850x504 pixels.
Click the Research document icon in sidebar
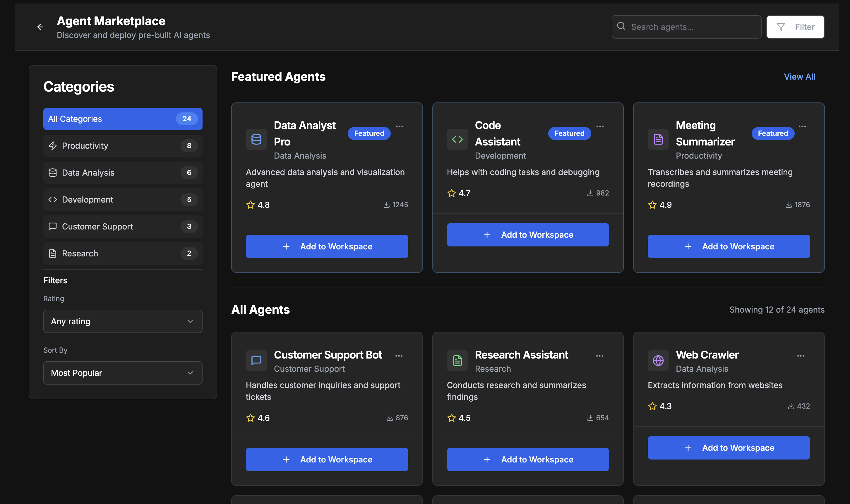point(53,253)
